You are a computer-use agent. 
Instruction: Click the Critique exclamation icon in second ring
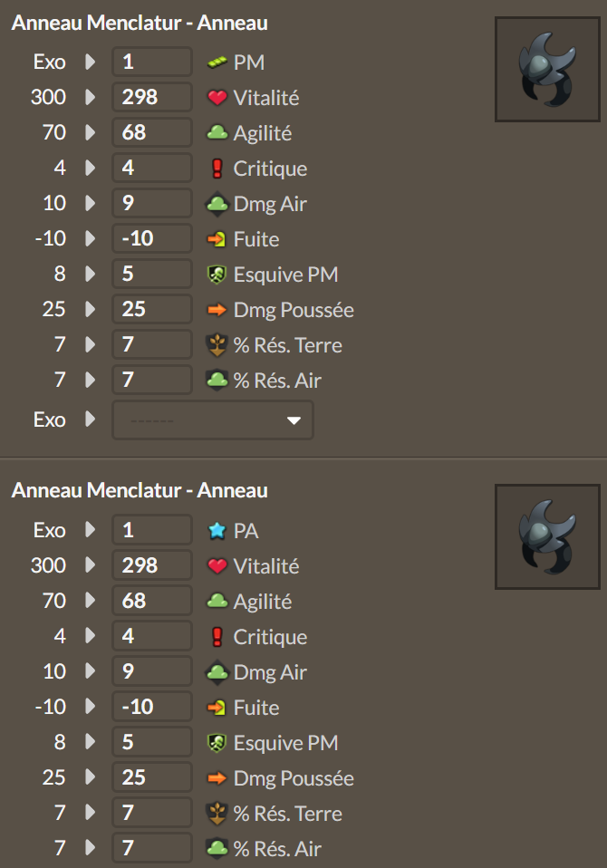(217, 637)
